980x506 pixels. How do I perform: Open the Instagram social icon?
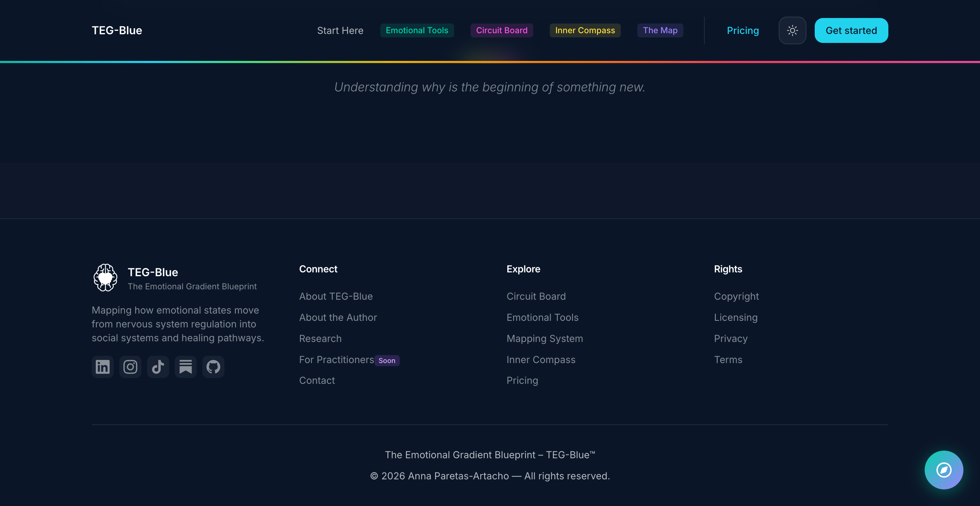coord(130,367)
